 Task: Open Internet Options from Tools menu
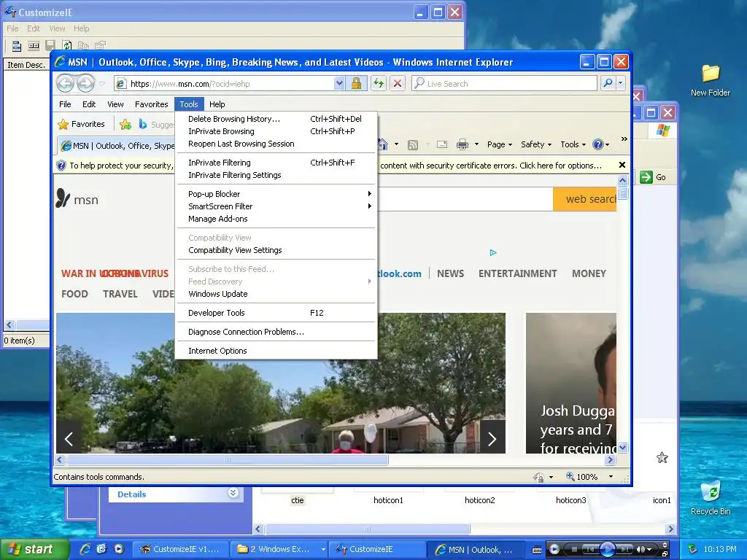(276, 351)
